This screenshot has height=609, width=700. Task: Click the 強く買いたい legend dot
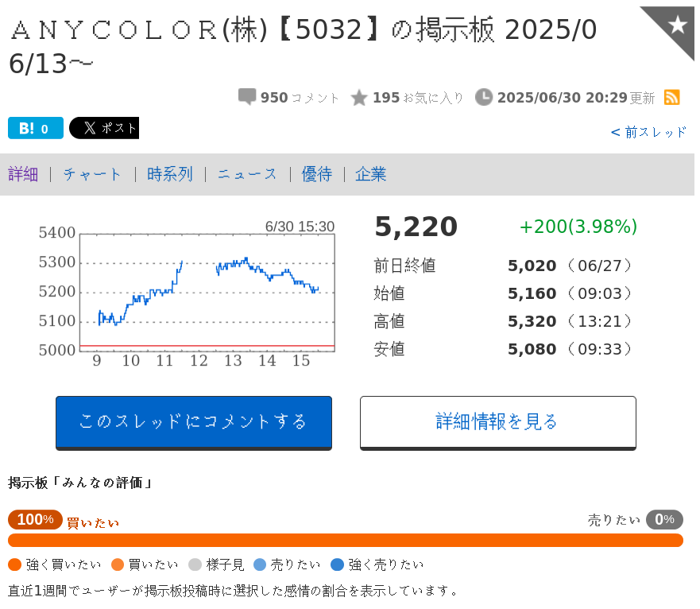click(15, 564)
